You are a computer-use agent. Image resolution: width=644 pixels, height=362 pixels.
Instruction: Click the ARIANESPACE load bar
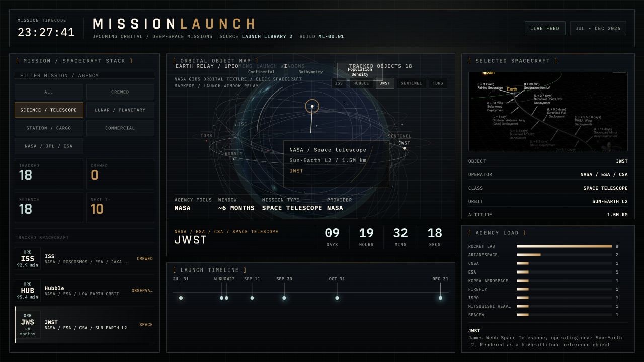pyautogui.click(x=564, y=255)
